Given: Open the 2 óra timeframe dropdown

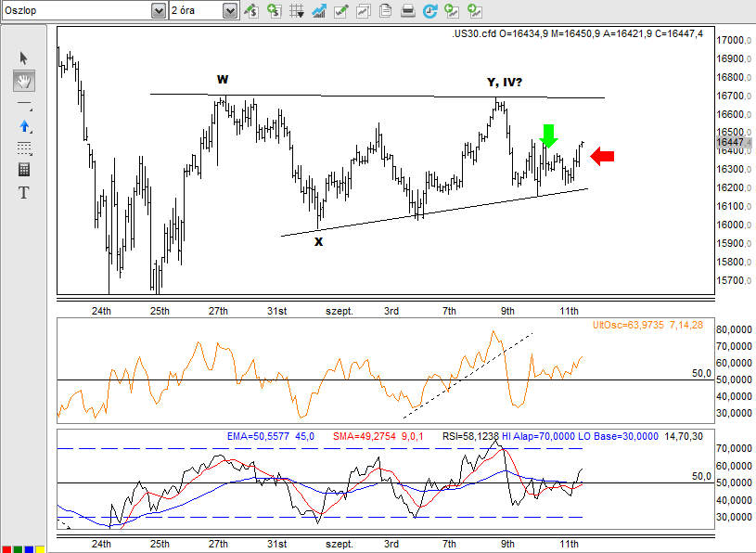Looking at the screenshot, I should pos(230,10).
